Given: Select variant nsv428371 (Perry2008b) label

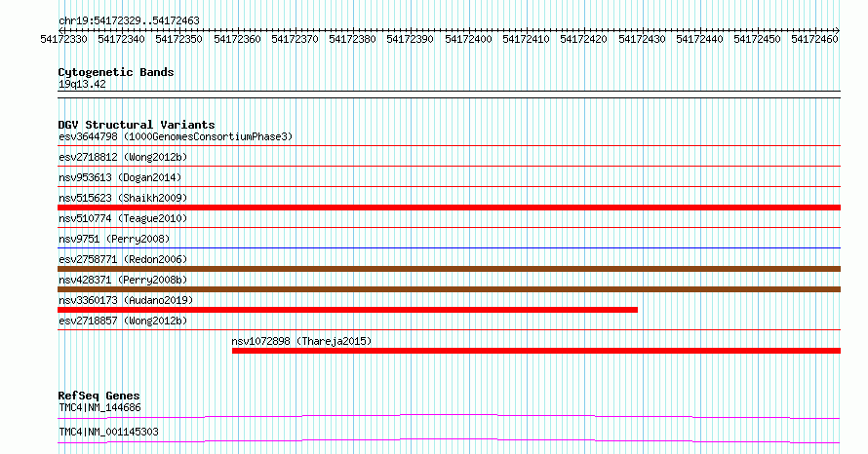Looking at the screenshot, I should tap(123, 280).
